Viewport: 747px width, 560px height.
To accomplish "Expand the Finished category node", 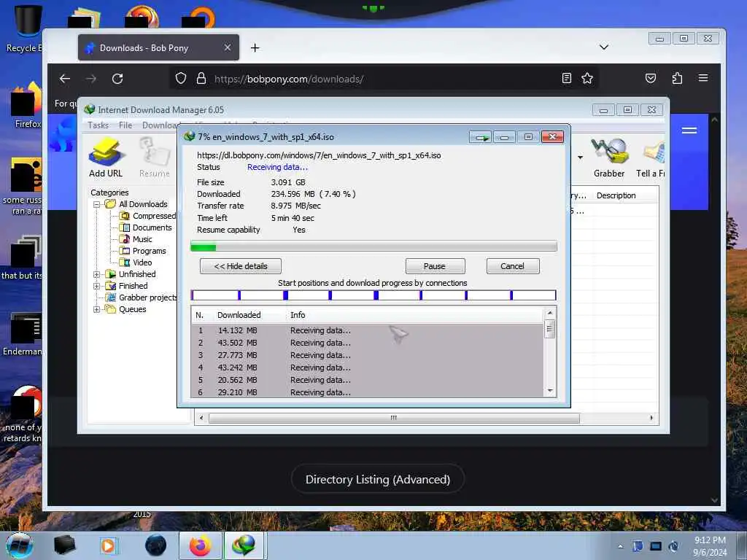I will [97, 286].
